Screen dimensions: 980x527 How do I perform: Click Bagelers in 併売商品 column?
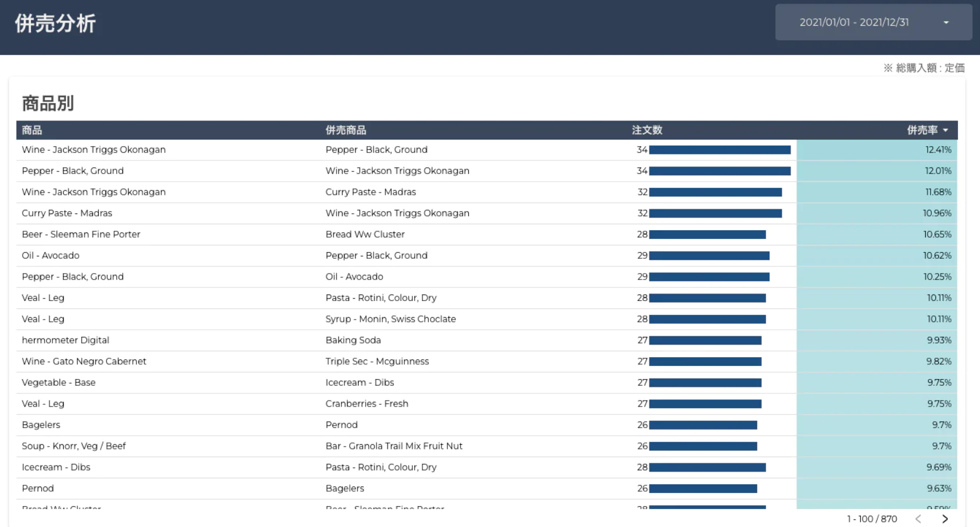coord(345,488)
